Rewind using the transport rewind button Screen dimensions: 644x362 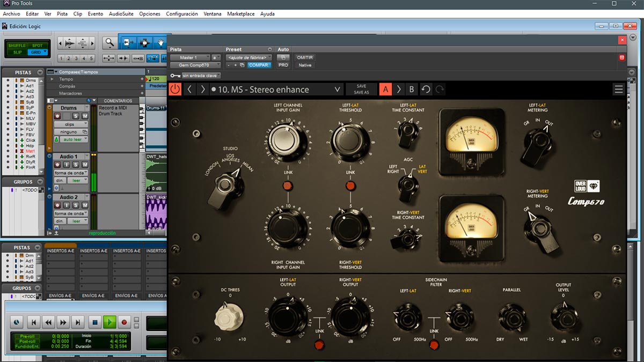tap(49, 322)
